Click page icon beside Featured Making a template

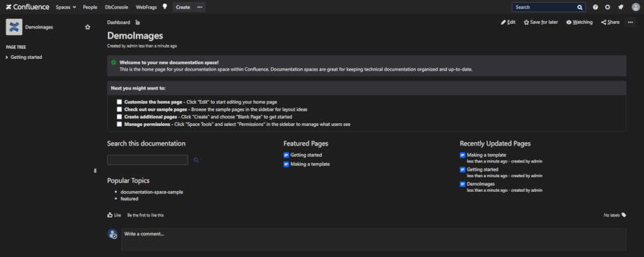pyautogui.click(x=286, y=164)
